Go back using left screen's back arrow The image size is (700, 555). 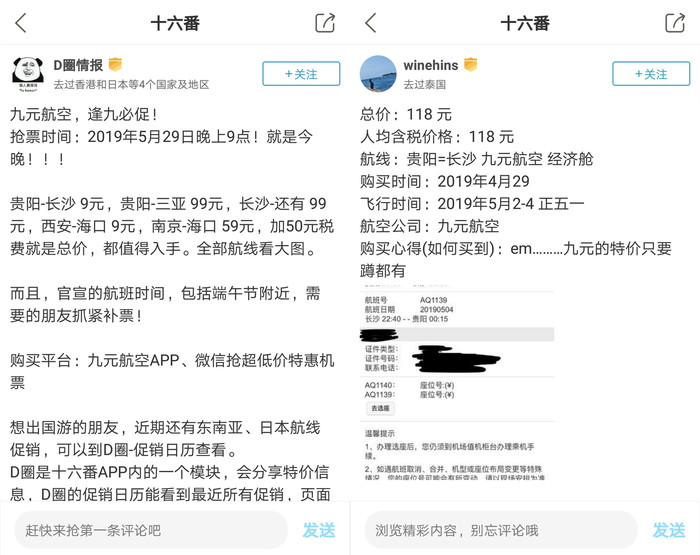(x=21, y=23)
